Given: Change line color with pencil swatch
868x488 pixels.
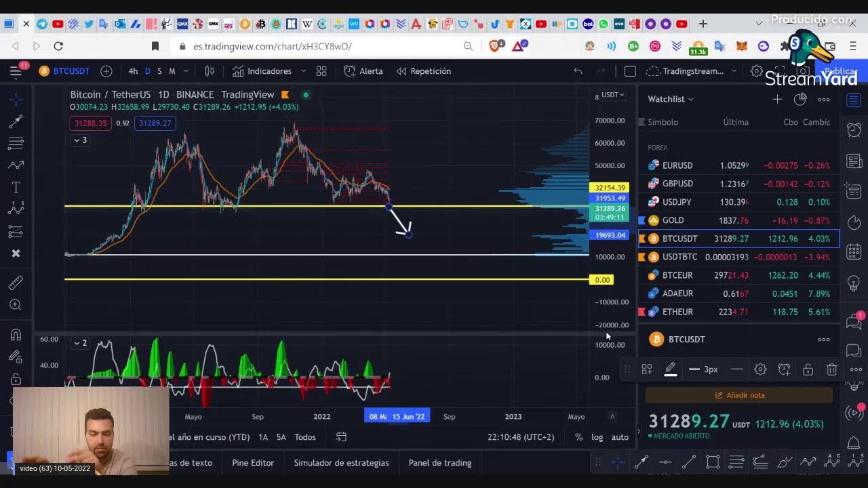Looking at the screenshot, I should pos(670,369).
